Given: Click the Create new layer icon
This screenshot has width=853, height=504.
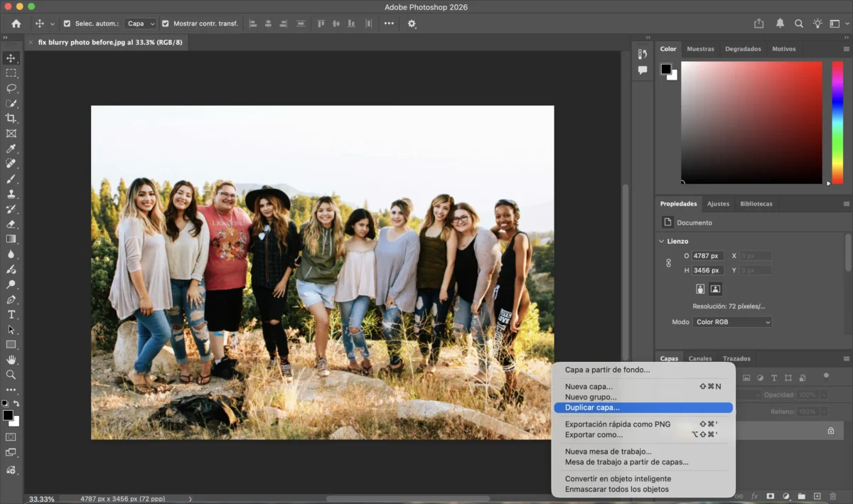Looking at the screenshot, I should coord(817,495).
